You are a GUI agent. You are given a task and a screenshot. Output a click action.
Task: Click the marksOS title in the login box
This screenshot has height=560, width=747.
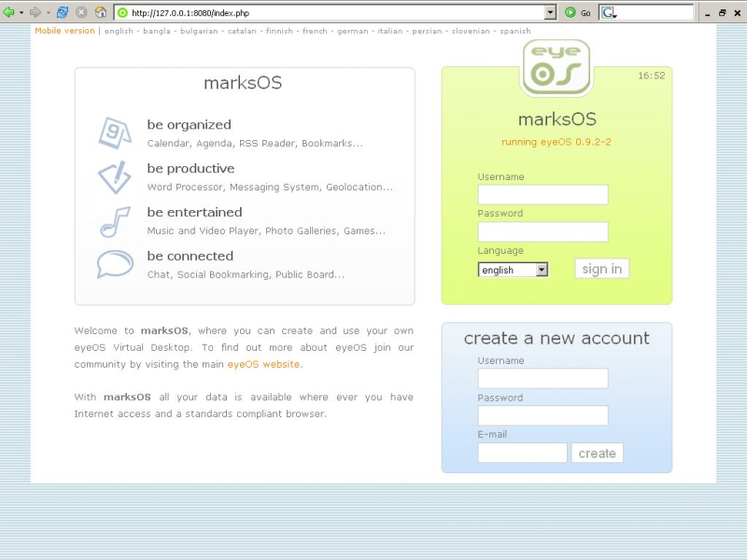(557, 119)
